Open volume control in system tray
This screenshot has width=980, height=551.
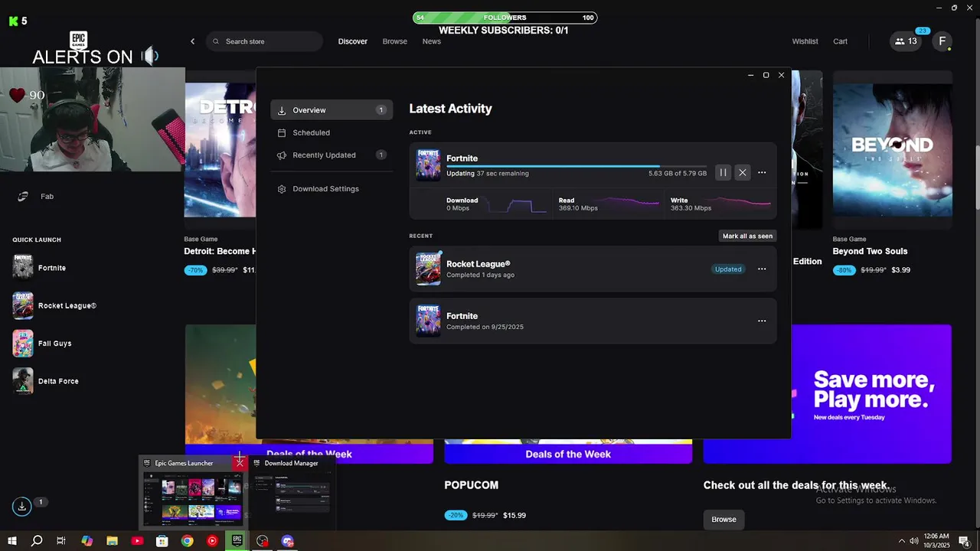tap(913, 541)
